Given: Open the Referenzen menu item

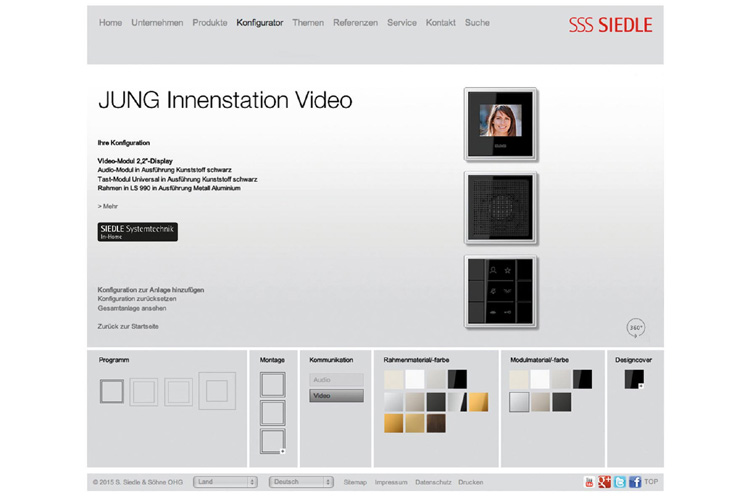Looking at the screenshot, I should 355,22.
